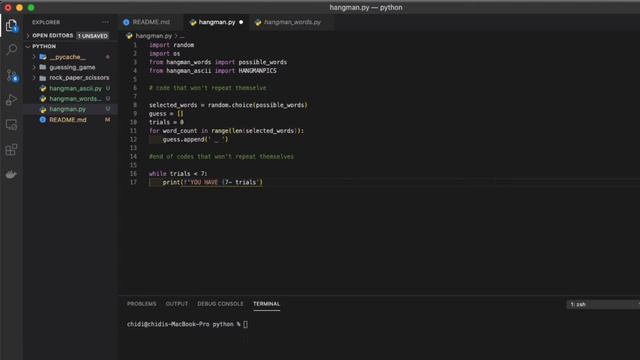Click line number 8 in gutter
Screen dimensions: 640x360
[x=135, y=105]
